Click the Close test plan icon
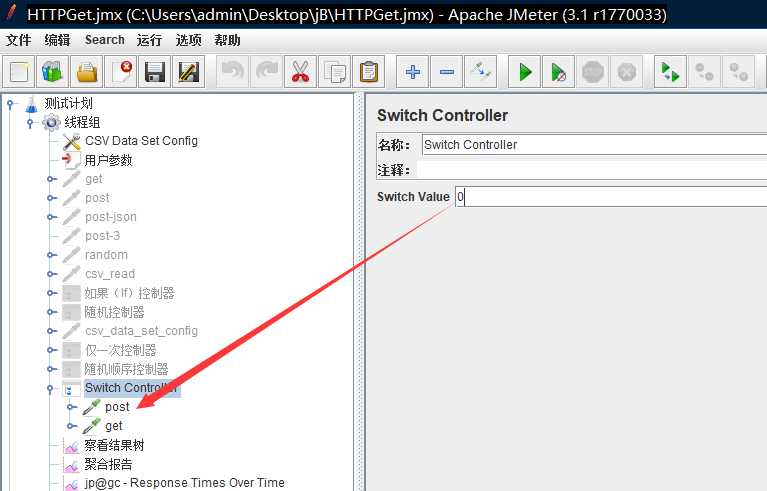The height and width of the screenshot is (491, 767). [x=121, y=72]
